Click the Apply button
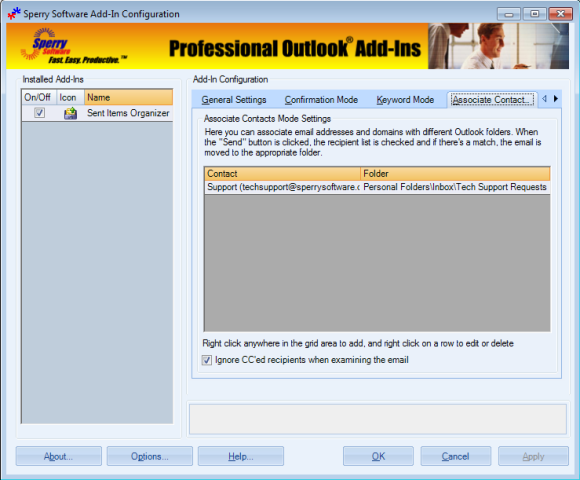 point(533,456)
